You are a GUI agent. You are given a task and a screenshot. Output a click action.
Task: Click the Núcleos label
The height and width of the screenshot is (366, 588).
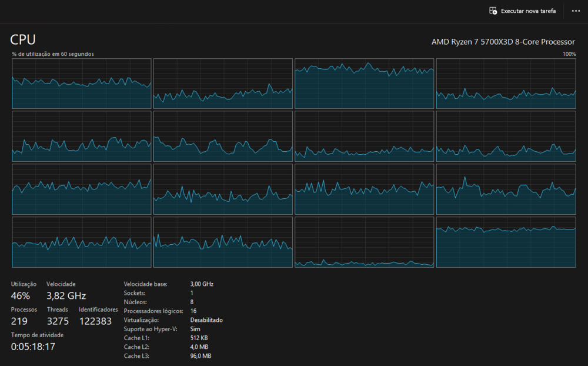coord(135,302)
